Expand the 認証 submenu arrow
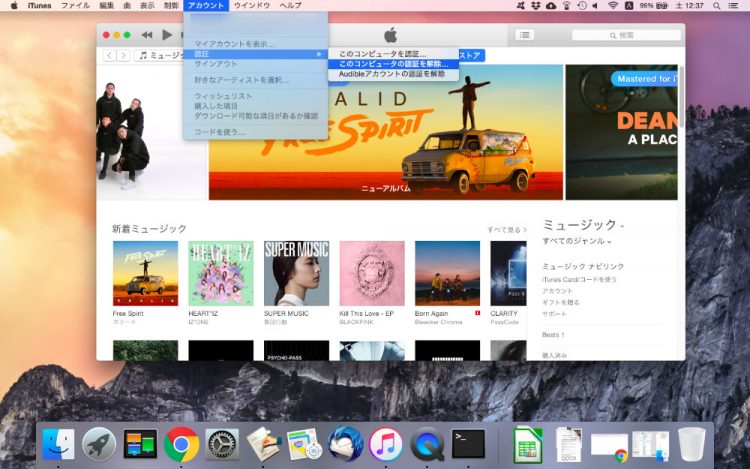Image resolution: width=750 pixels, height=469 pixels. 319,54
